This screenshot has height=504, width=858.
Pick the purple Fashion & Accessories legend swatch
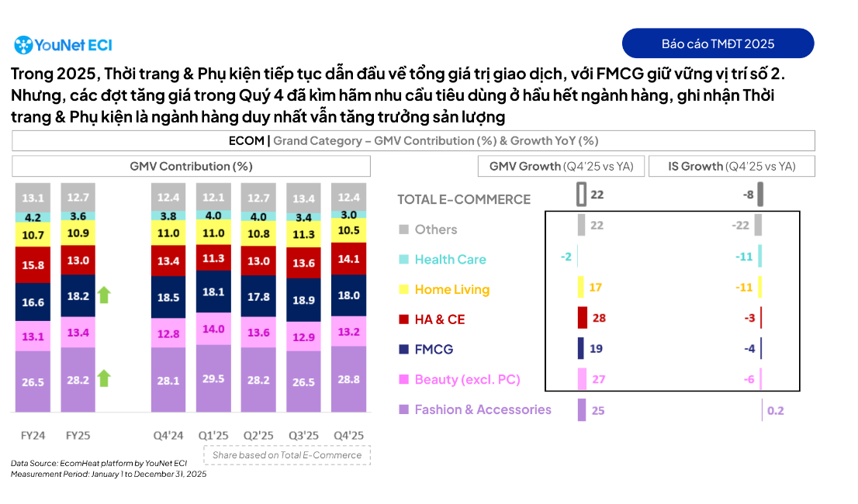(x=403, y=409)
